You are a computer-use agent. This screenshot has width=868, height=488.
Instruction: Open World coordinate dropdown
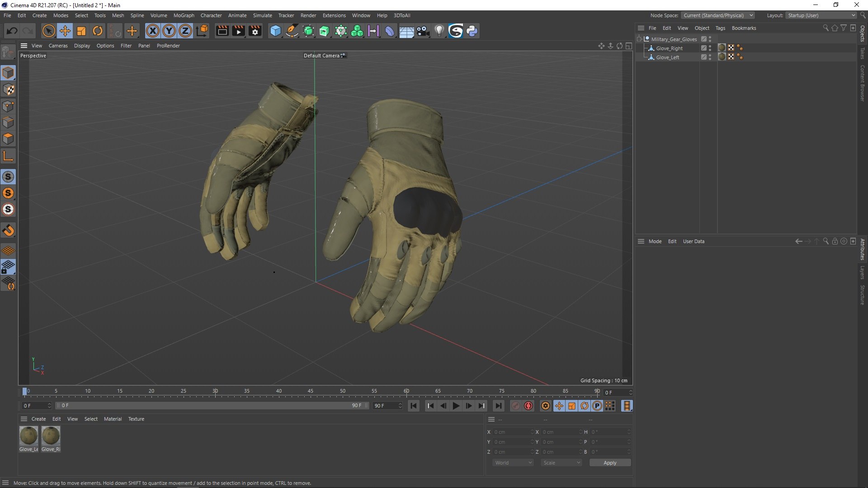[513, 463]
